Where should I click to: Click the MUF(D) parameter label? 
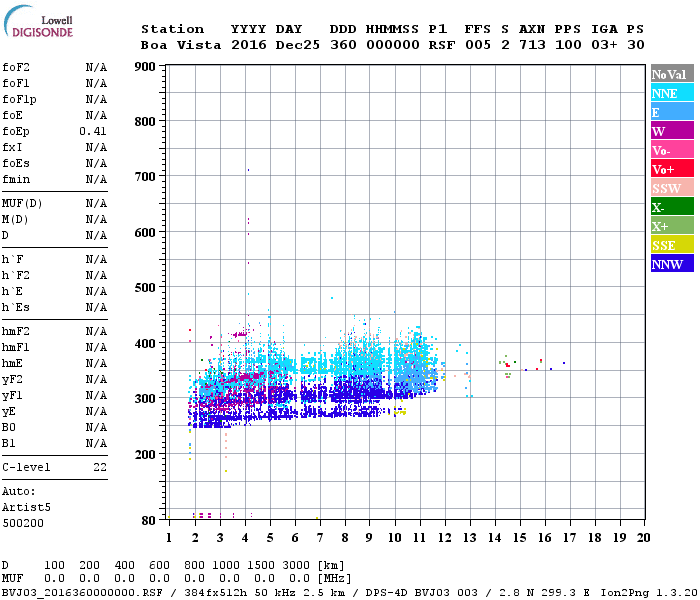(x=22, y=204)
